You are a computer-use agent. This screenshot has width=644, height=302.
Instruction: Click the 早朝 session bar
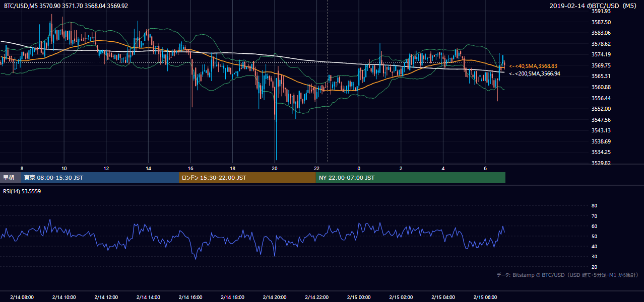(10, 178)
